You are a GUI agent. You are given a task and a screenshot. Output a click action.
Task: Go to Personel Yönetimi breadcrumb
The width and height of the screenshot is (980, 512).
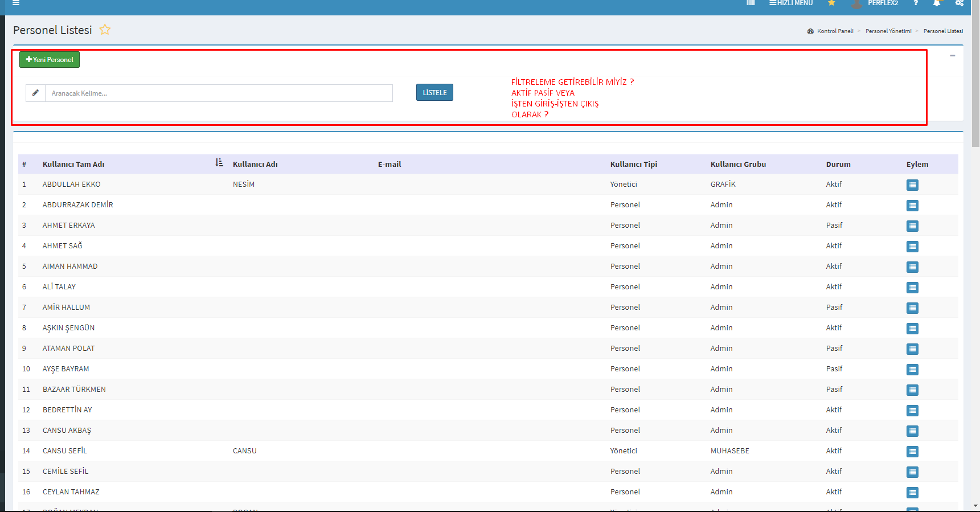(888, 31)
